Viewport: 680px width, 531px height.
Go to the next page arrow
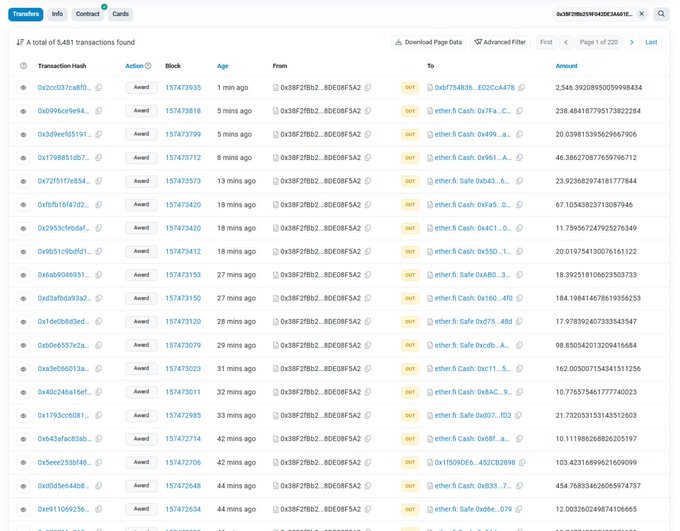632,42
